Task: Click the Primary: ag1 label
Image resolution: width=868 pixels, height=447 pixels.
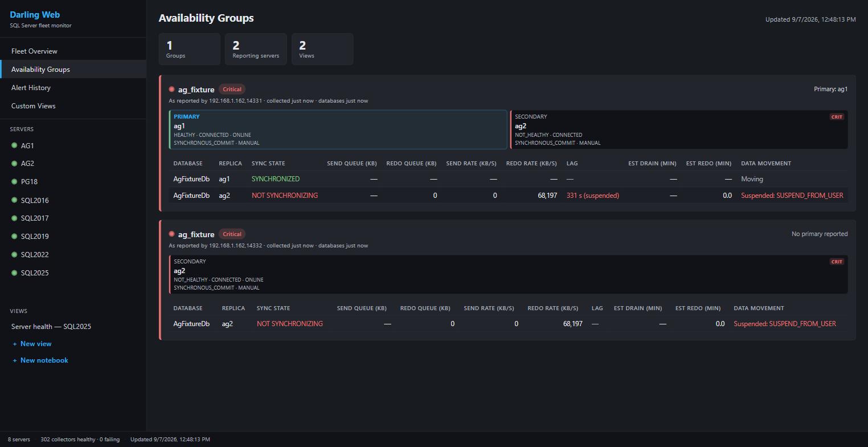Action: (831, 89)
